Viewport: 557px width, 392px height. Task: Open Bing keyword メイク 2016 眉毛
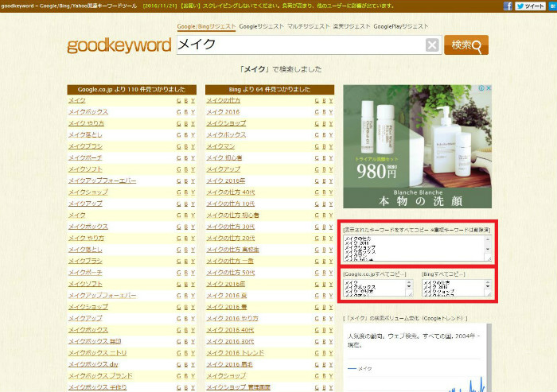coord(229,364)
